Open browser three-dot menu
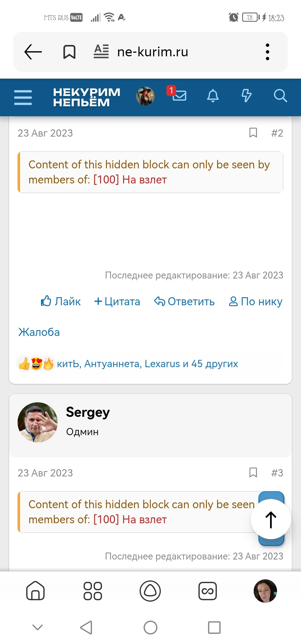Viewport: 301px width, 644px height. pos(267,52)
